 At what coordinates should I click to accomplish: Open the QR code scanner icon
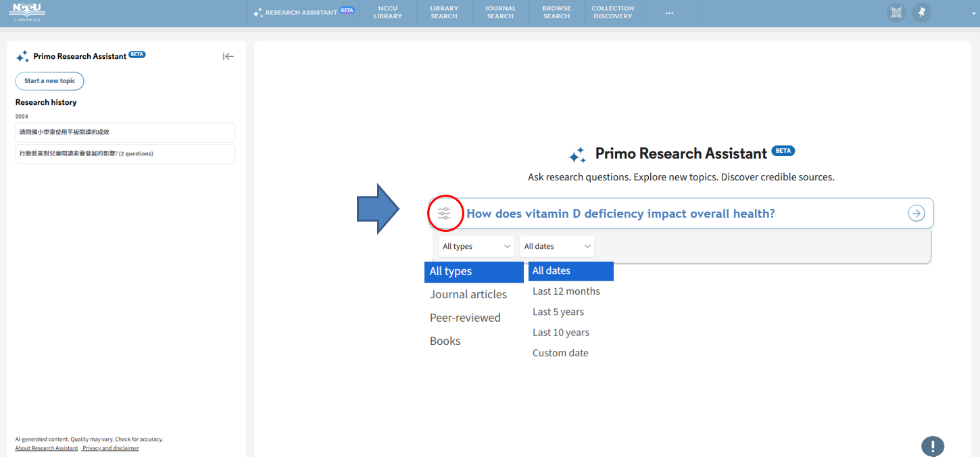[x=896, y=13]
